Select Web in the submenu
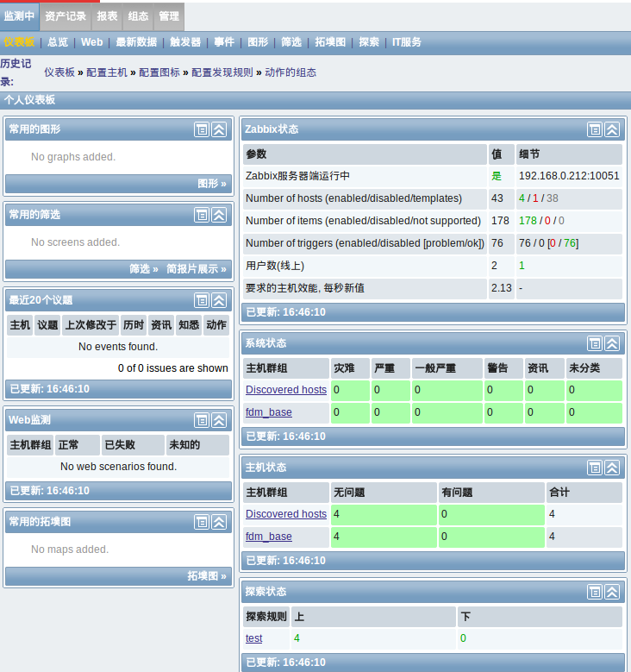This screenshot has width=631, height=672. (x=91, y=42)
